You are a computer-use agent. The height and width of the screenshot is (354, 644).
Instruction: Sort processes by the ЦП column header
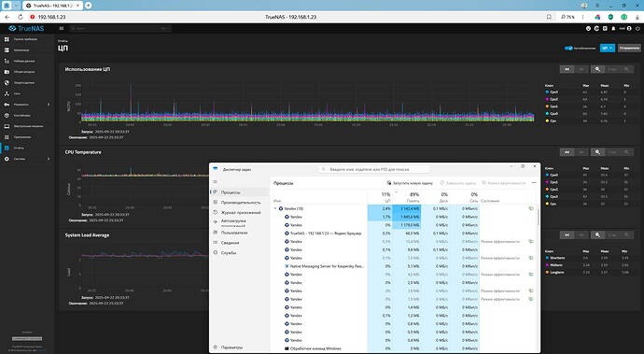(x=380, y=196)
